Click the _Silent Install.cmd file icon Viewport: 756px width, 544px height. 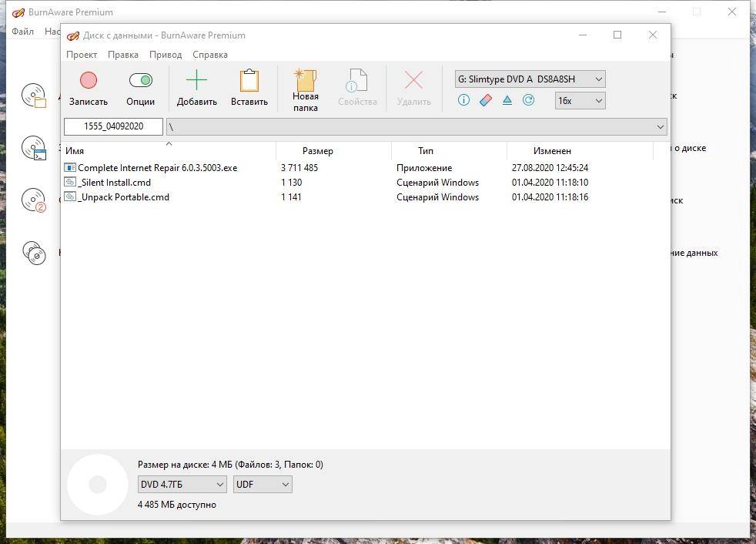[70, 182]
